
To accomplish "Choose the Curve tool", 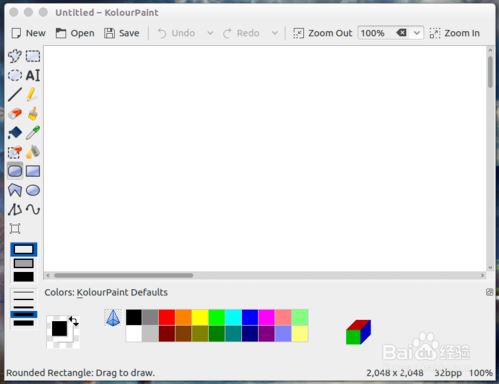I will click(x=33, y=209).
